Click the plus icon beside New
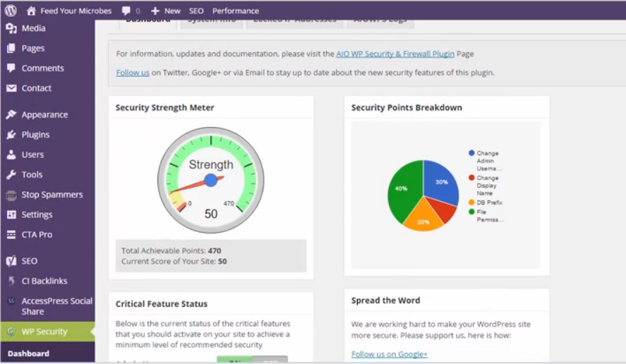 pyautogui.click(x=155, y=11)
